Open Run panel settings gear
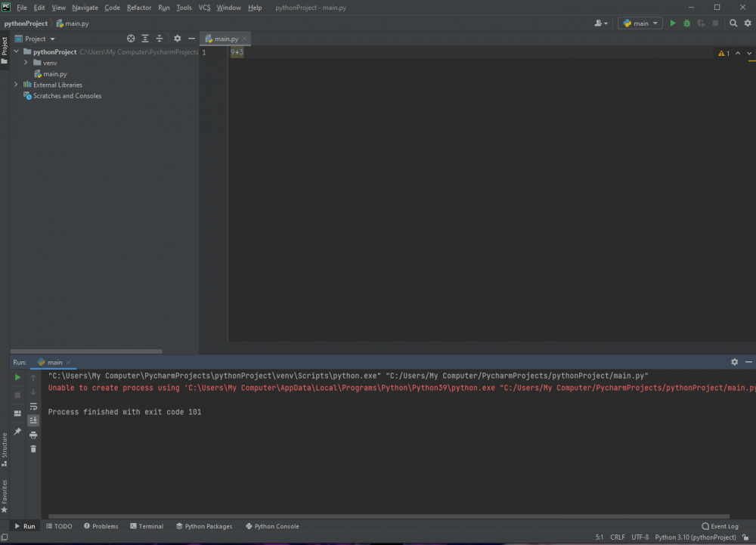The width and height of the screenshot is (756, 545). point(734,362)
